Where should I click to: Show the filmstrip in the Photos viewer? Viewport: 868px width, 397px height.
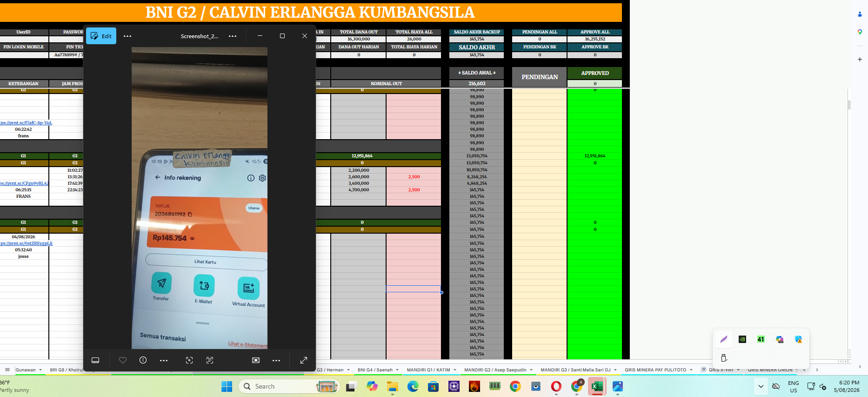(95, 360)
